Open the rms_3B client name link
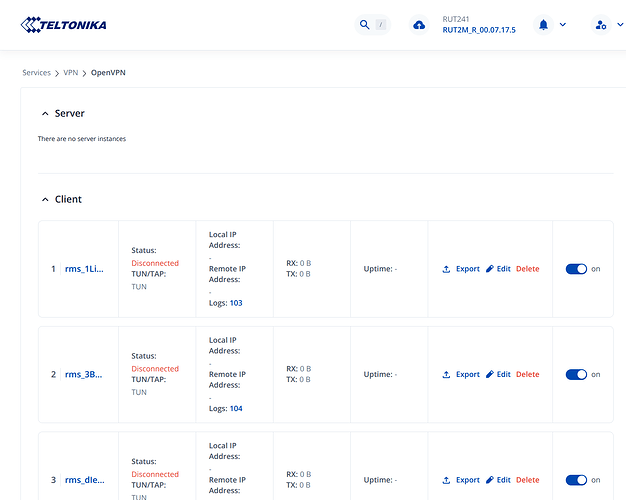Image resolution: width=626 pixels, height=500 pixels. click(84, 374)
